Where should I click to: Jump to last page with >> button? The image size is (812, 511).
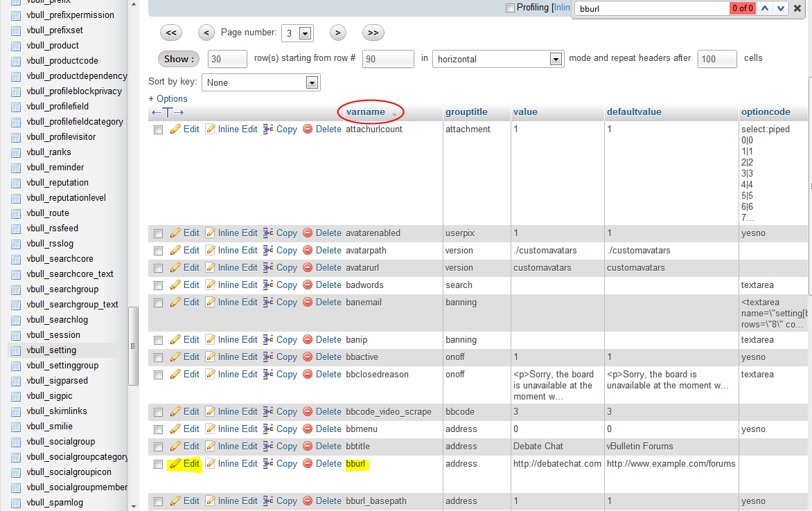point(373,33)
